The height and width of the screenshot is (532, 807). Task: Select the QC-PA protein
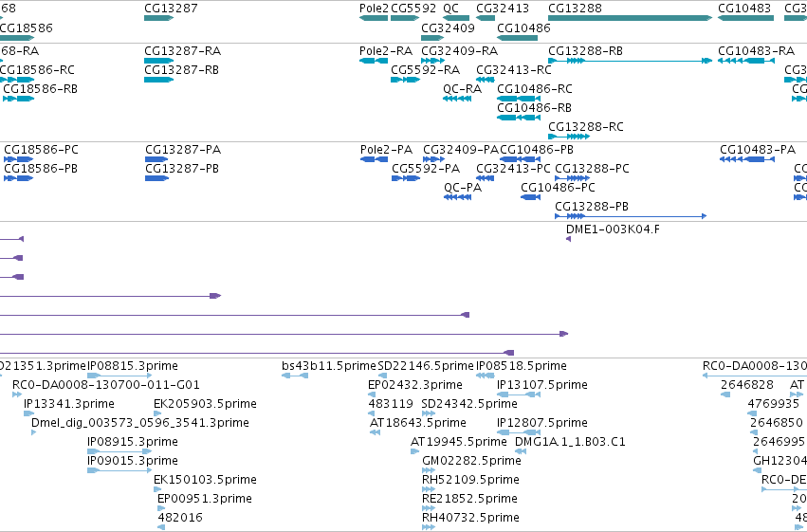tap(457, 197)
